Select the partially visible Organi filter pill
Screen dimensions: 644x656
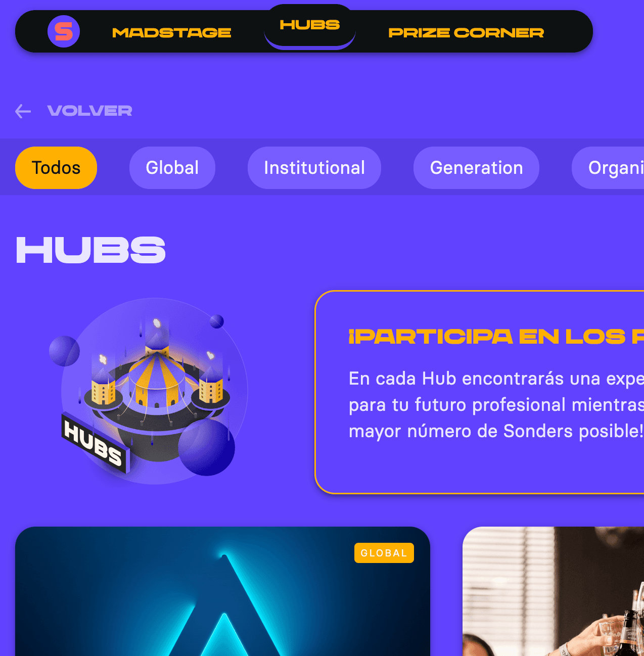point(608,168)
